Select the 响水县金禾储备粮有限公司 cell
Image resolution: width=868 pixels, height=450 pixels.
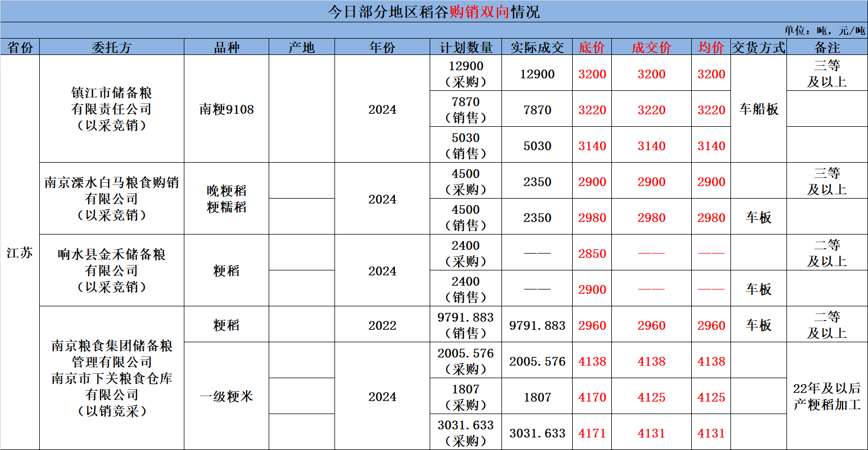point(111,270)
